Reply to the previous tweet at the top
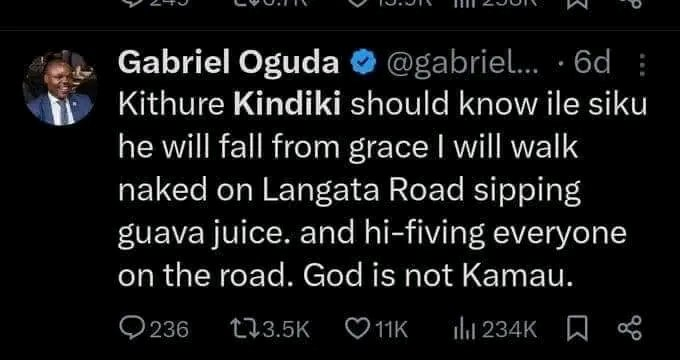Viewport: 680px width, 360px height. pos(154,3)
